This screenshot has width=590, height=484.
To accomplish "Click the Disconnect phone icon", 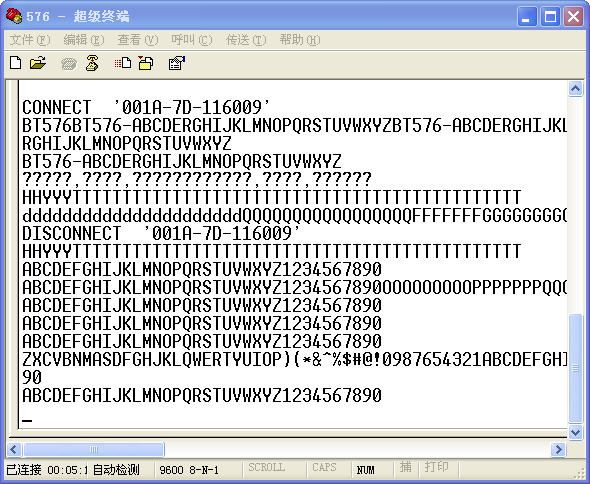I will tap(92, 63).
